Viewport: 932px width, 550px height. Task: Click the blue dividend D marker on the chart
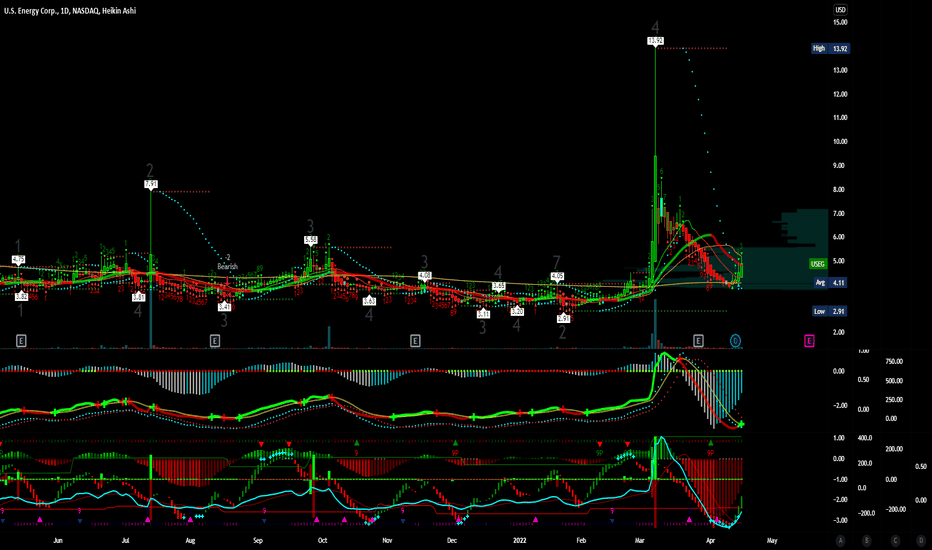click(736, 341)
